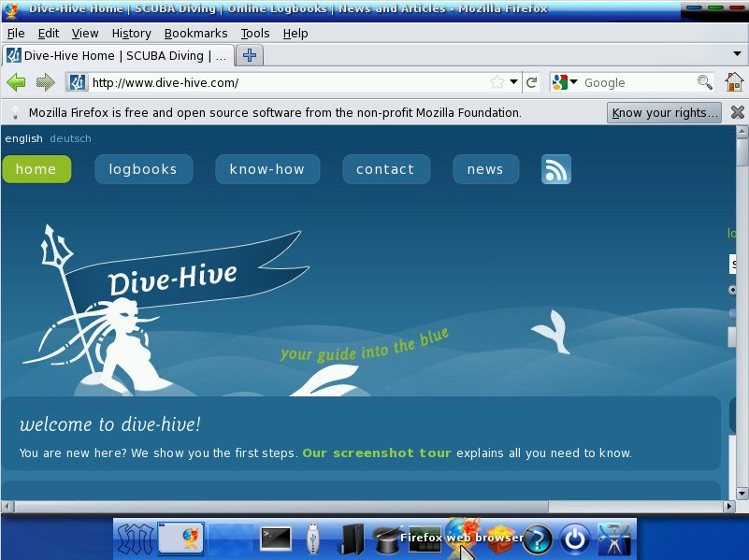The image size is (749, 560).
Task: Click the magnifying glass search icon
Action: (704, 82)
